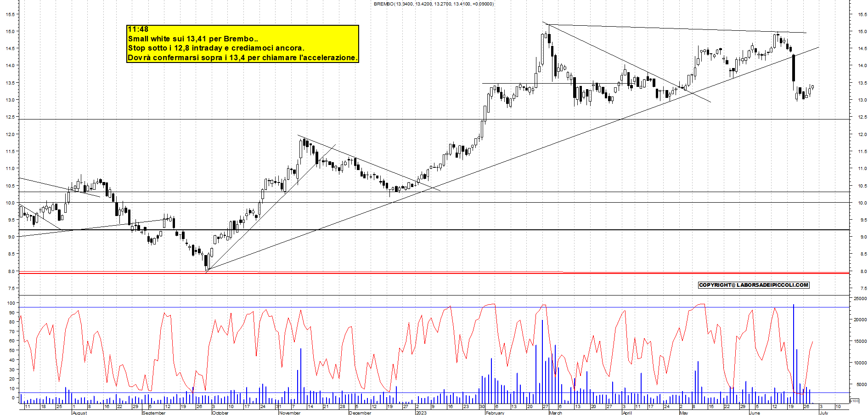Click the "2023" year label on time axis
The image size is (868, 415).
421,413
